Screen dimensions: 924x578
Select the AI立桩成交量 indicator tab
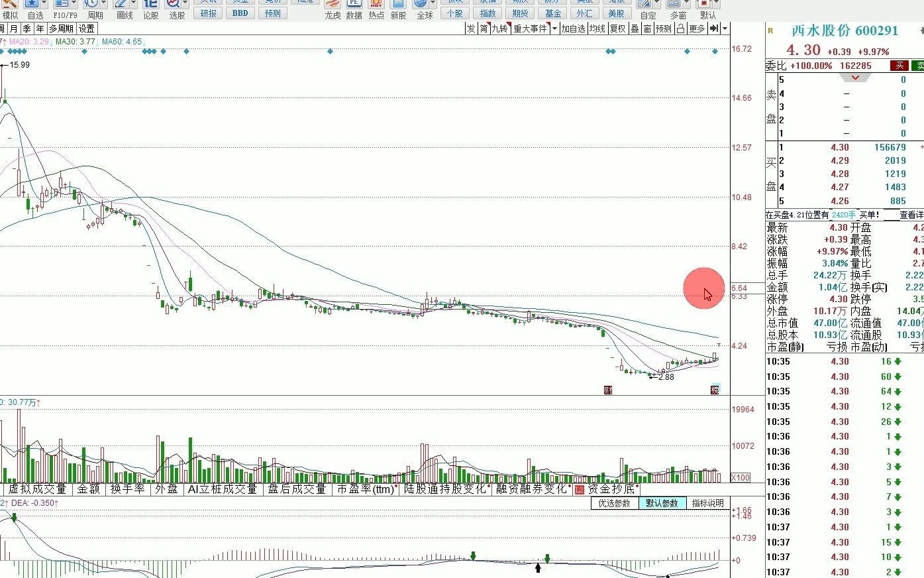223,489
